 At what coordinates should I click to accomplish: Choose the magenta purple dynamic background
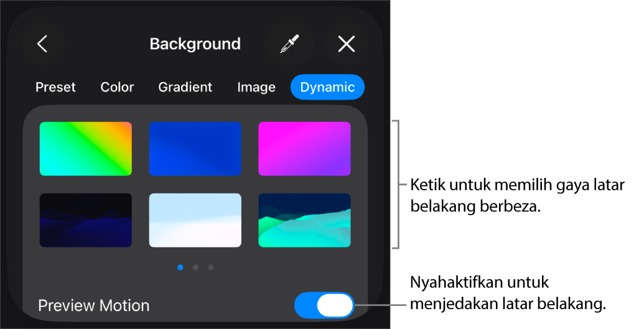(x=304, y=149)
